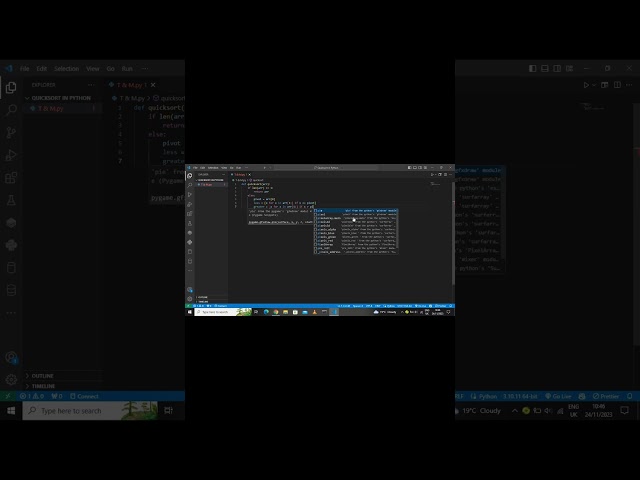Select 'pixels_red' suggestion in autocomplete list

point(356,241)
